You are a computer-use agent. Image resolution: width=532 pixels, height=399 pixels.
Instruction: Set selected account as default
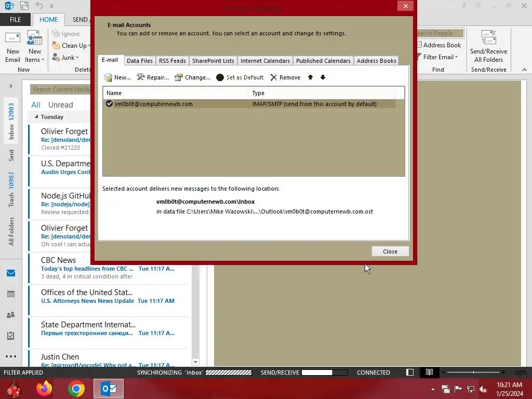240,77
